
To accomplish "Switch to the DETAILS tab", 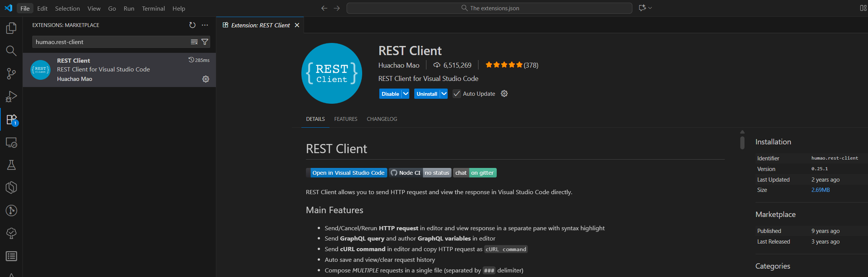I will [315, 119].
